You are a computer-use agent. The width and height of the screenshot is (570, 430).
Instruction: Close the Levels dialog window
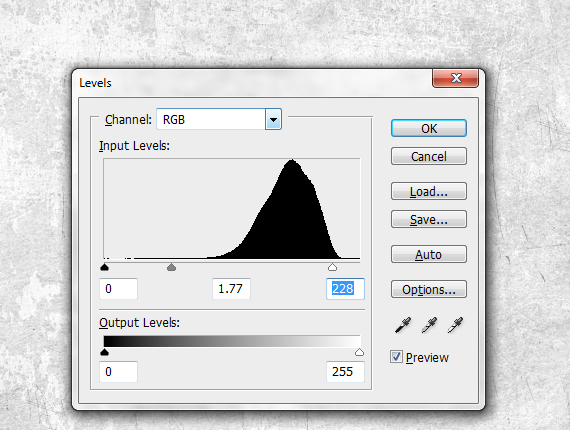tap(455, 78)
